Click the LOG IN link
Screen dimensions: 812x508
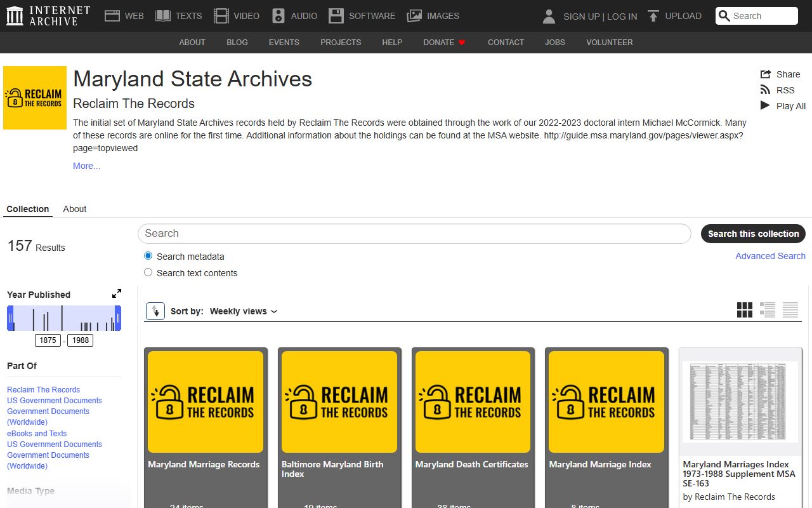coord(622,17)
